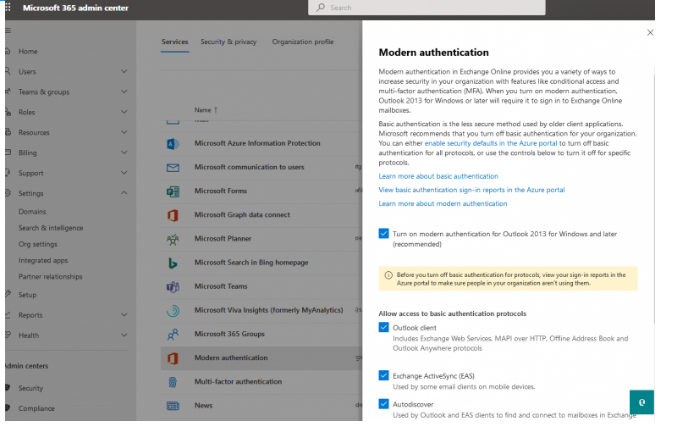
Task: Switch to Organization profile tab
Action: click(303, 42)
